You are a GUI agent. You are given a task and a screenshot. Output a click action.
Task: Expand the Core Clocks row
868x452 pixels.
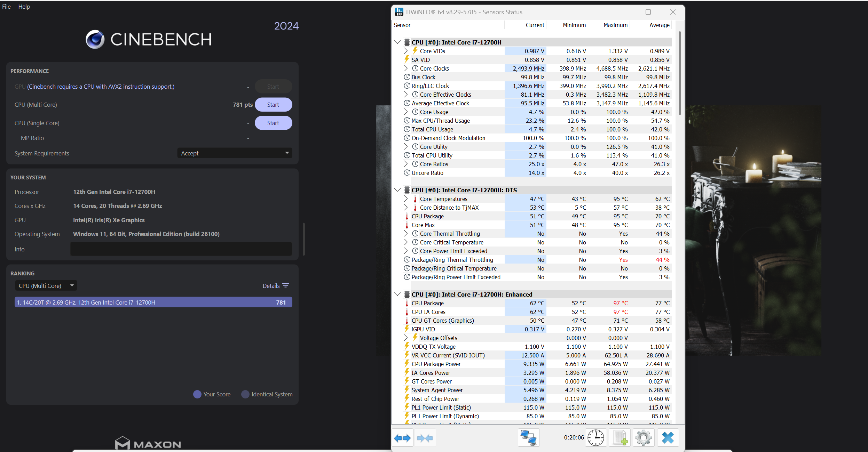point(406,68)
